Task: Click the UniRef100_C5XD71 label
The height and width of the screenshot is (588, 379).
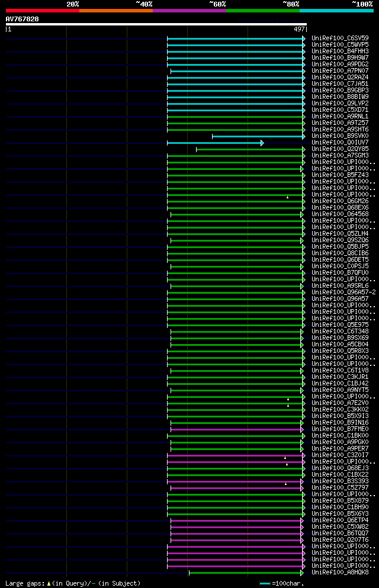Action: coord(340,110)
